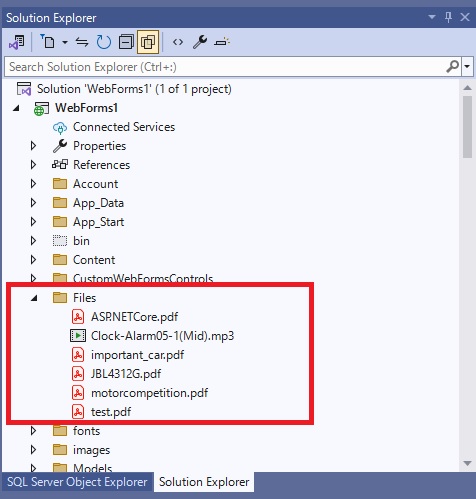This screenshot has height=499, width=476.
Task: Open the pending changes filter dropdown arrow
Action: pyautogui.click(x=65, y=42)
